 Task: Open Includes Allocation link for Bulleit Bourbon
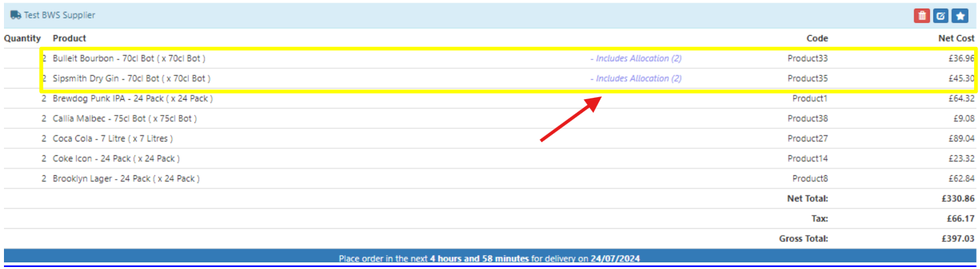(x=635, y=58)
